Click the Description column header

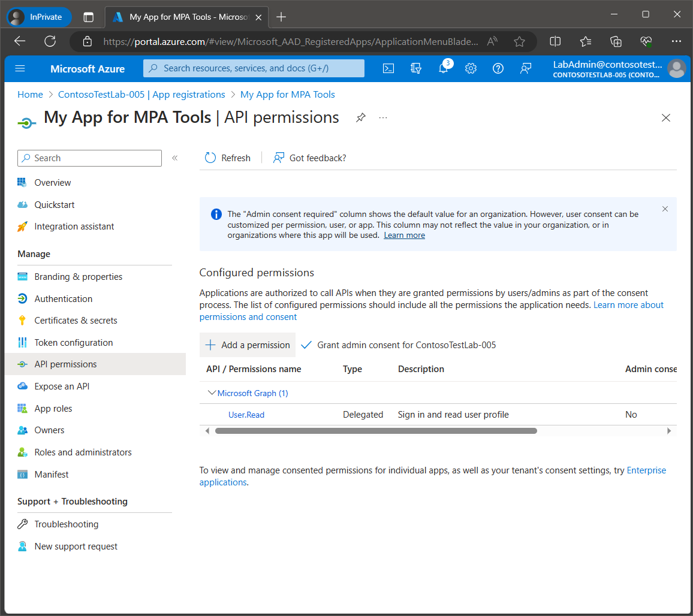[421, 369]
